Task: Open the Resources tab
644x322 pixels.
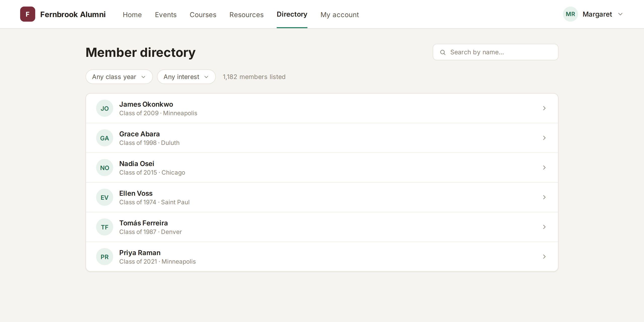Action: pyautogui.click(x=246, y=15)
